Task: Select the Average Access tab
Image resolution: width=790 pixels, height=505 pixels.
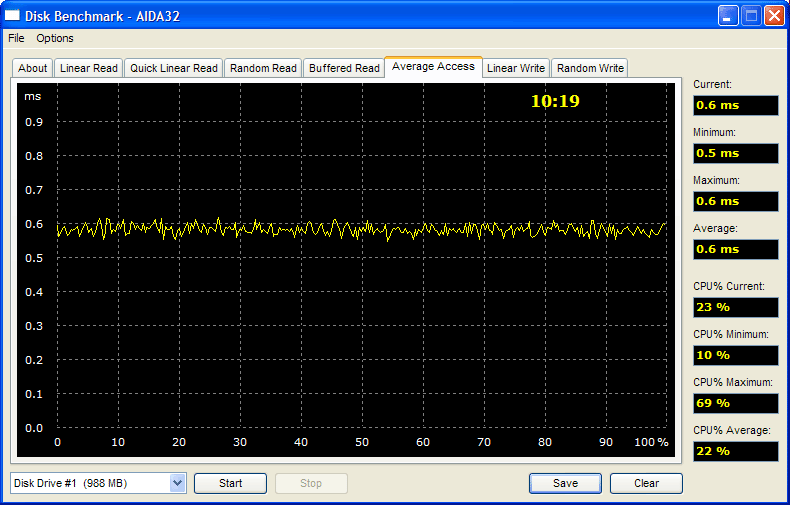Action: point(433,66)
